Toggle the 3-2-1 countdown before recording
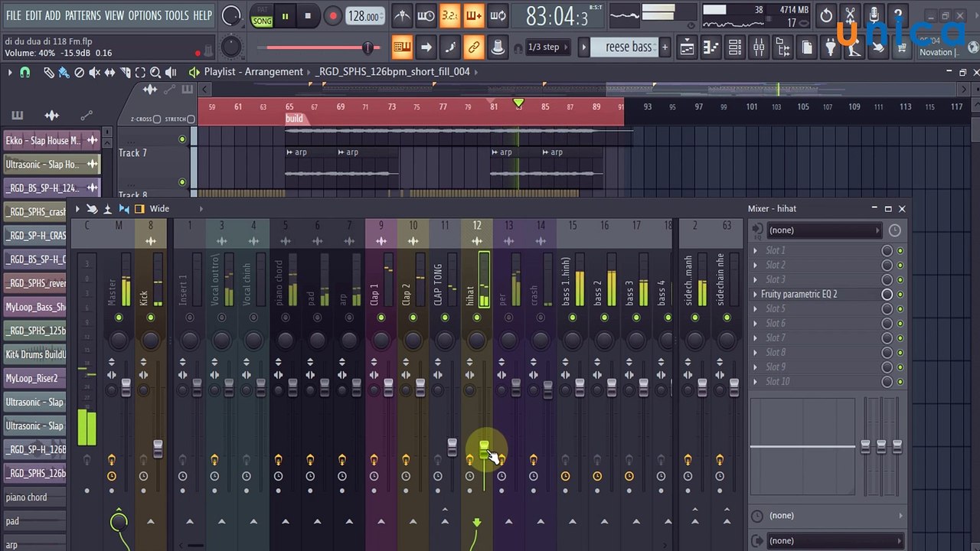Viewport: 980px width, 551px height. tap(449, 15)
